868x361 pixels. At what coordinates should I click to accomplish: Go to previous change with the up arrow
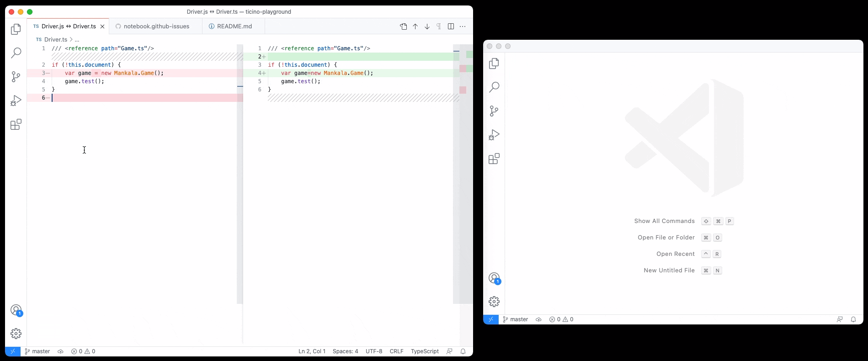(x=415, y=27)
